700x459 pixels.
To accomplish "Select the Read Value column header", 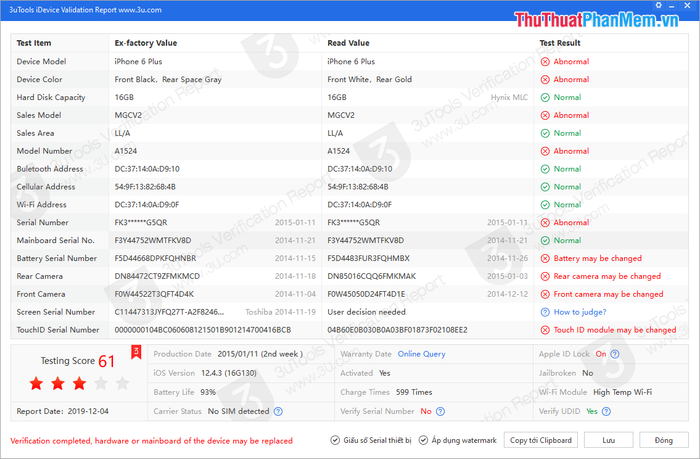I will (x=348, y=43).
